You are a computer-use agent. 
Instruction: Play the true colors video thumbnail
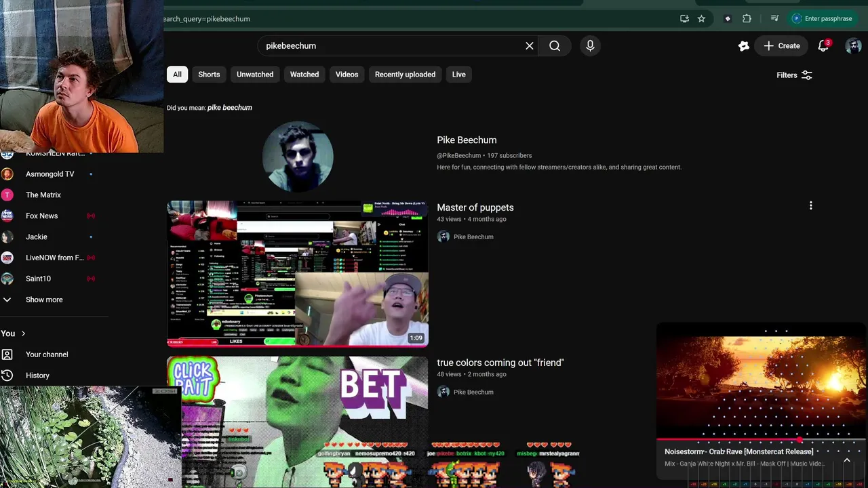point(298,422)
